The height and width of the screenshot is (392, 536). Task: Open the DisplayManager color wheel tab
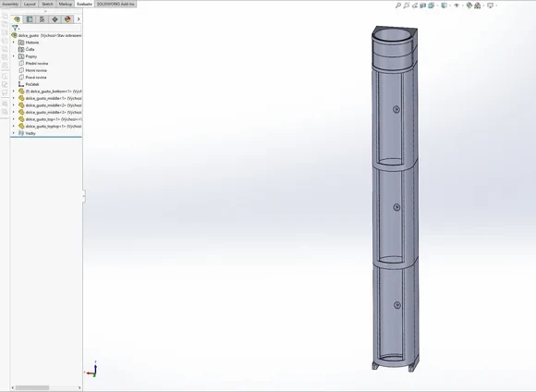click(67, 19)
